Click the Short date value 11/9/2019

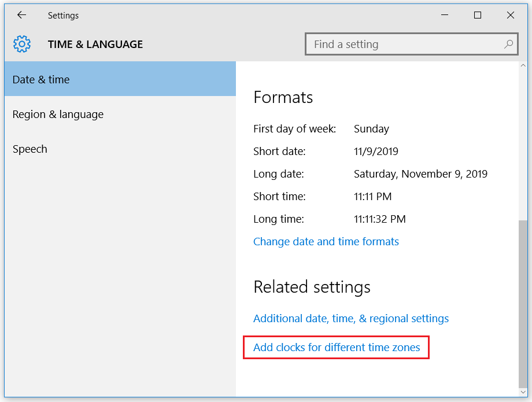click(x=376, y=152)
